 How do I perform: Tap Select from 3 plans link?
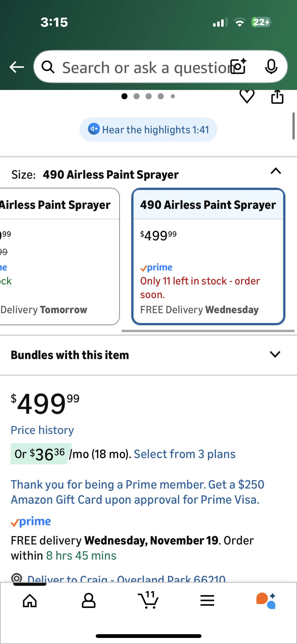tap(185, 454)
